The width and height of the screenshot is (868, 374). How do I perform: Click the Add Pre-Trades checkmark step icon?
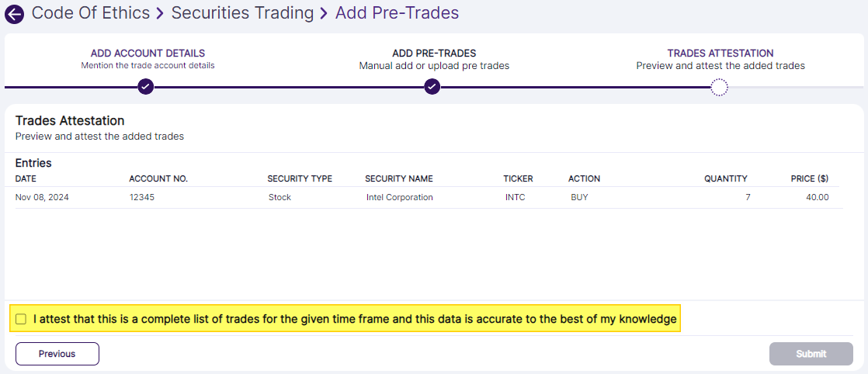(x=432, y=87)
